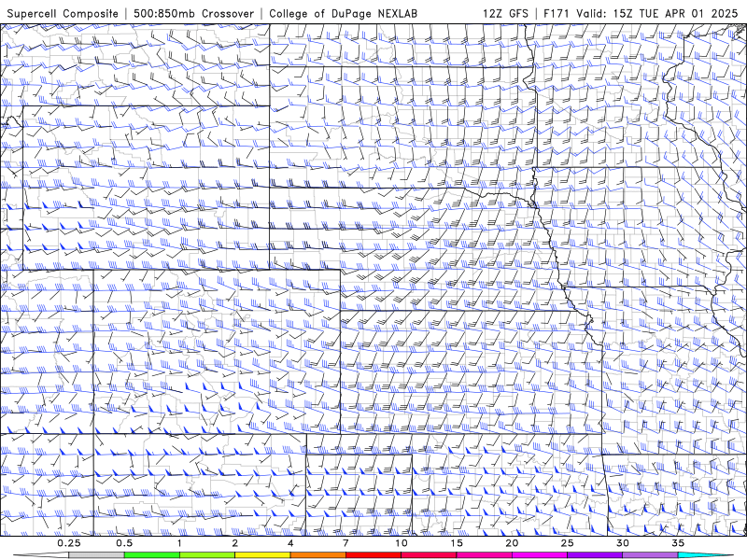
Task: Click the lime green color bar segment
Action: 207,555
